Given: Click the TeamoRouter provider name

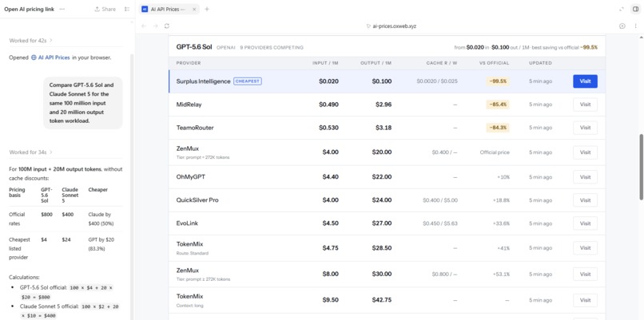Looking at the screenshot, I should pyautogui.click(x=195, y=128).
